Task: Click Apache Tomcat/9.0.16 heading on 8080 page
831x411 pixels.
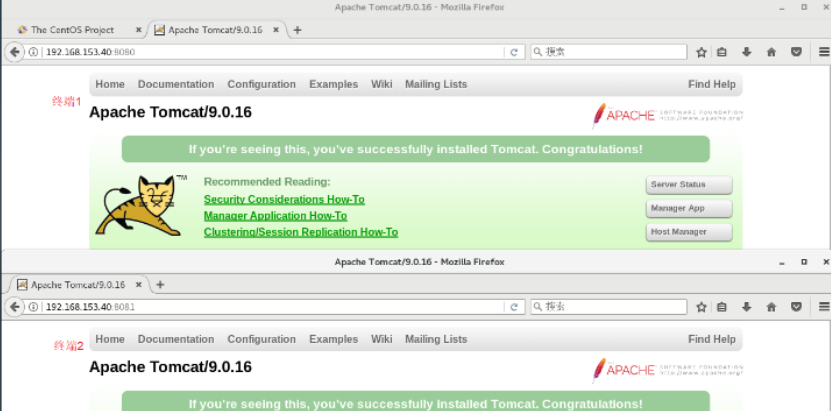Action: pos(170,113)
